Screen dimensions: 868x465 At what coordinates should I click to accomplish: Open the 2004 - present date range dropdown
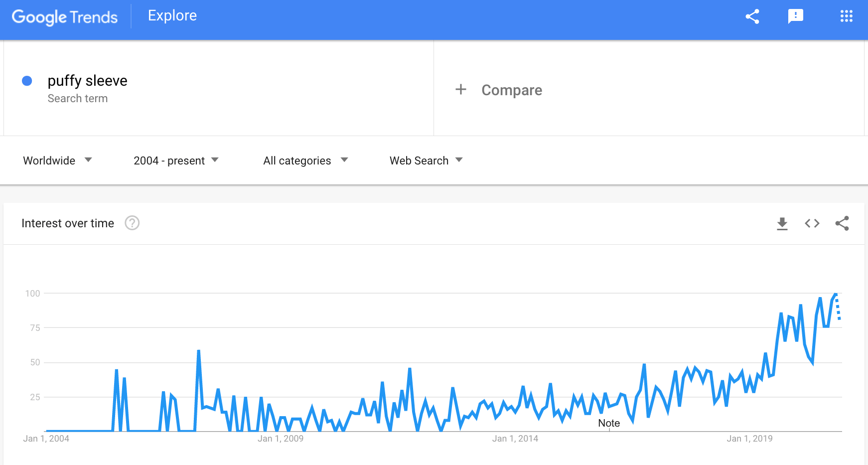(176, 160)
